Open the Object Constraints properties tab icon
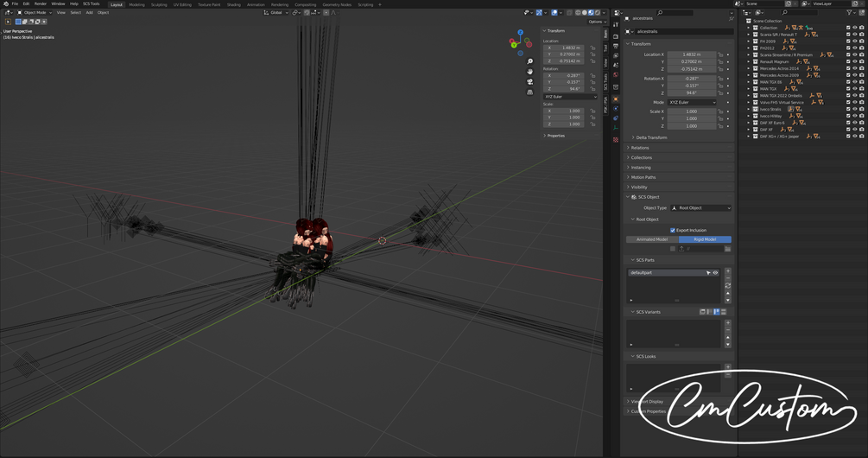This screenshot has width=868, height=458. (x=616, y=118)
